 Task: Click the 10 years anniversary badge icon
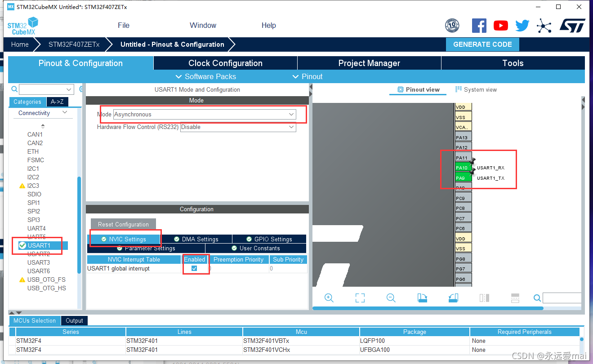coord(452,26)
